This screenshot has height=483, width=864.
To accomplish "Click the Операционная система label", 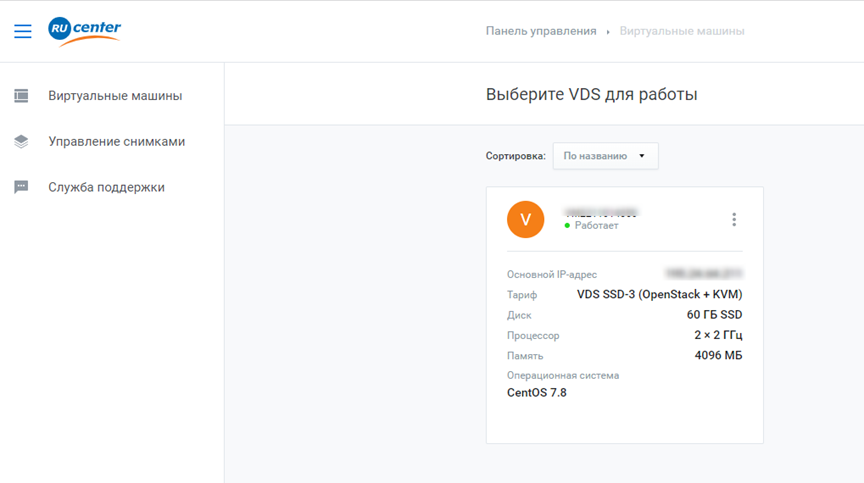I will pos(563,375).
